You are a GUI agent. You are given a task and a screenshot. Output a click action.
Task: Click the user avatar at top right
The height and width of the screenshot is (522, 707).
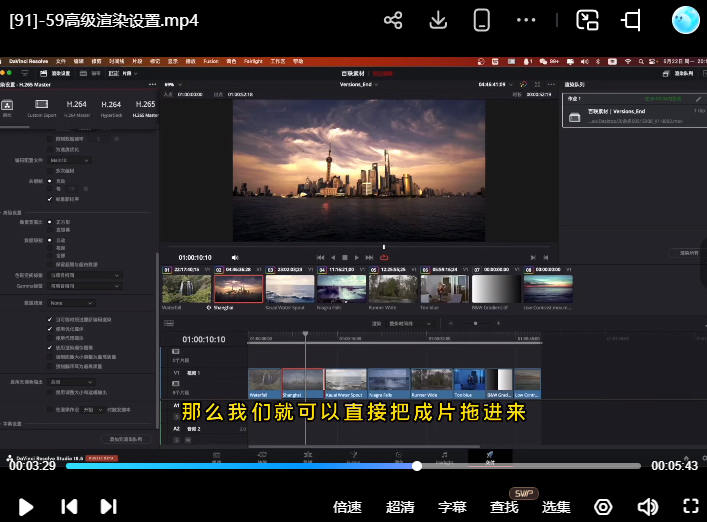pyautogui.click(x=685, y=20)
